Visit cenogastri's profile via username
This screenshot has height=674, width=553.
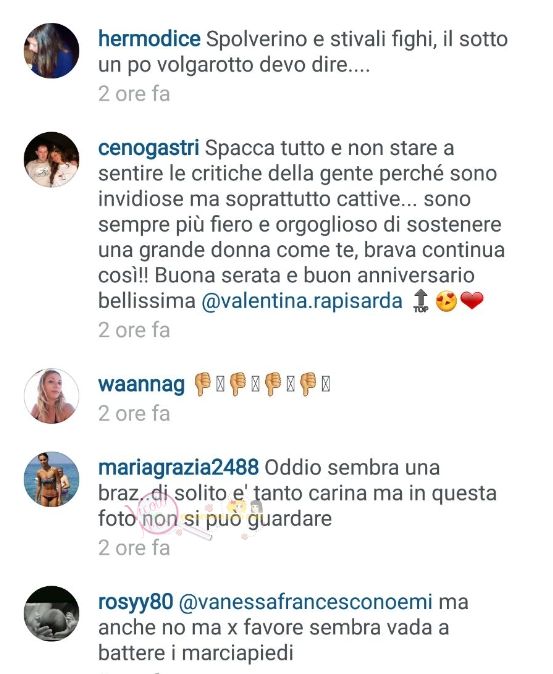148,149
